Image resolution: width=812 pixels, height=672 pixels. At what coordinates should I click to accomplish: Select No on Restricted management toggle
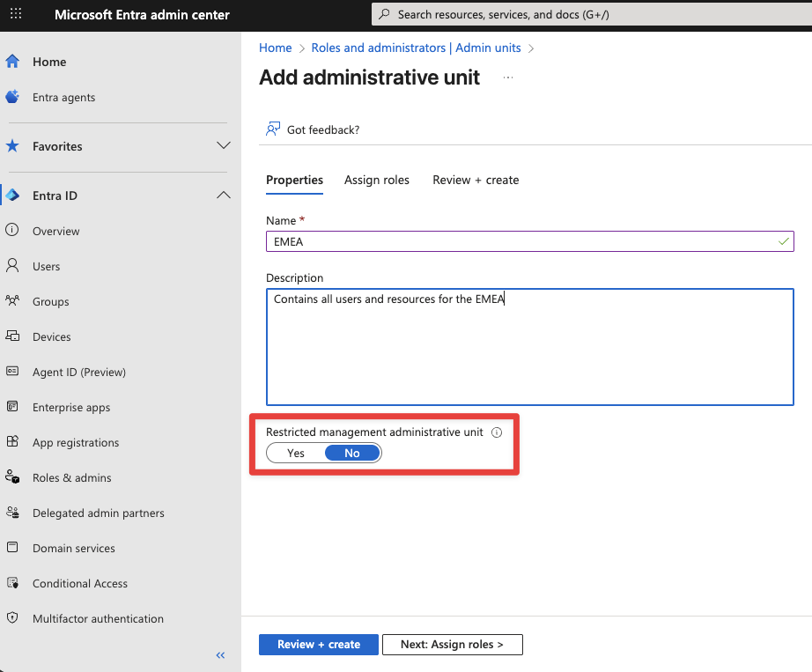(x=352, y=453)
